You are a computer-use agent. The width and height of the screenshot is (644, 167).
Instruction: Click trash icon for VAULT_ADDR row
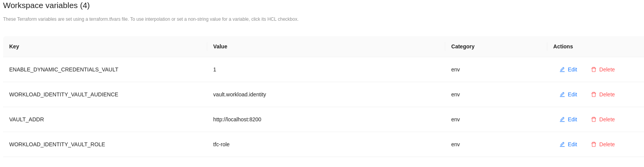594,119
